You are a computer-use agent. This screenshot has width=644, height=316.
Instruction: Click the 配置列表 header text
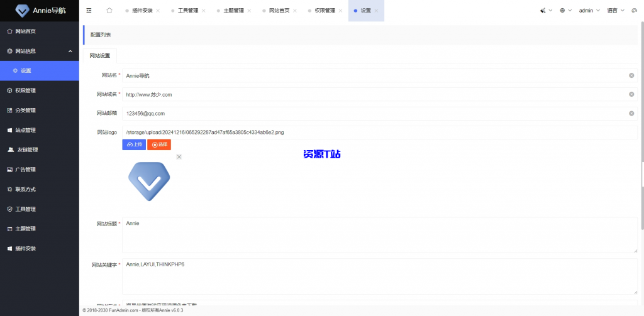(101, 35)
